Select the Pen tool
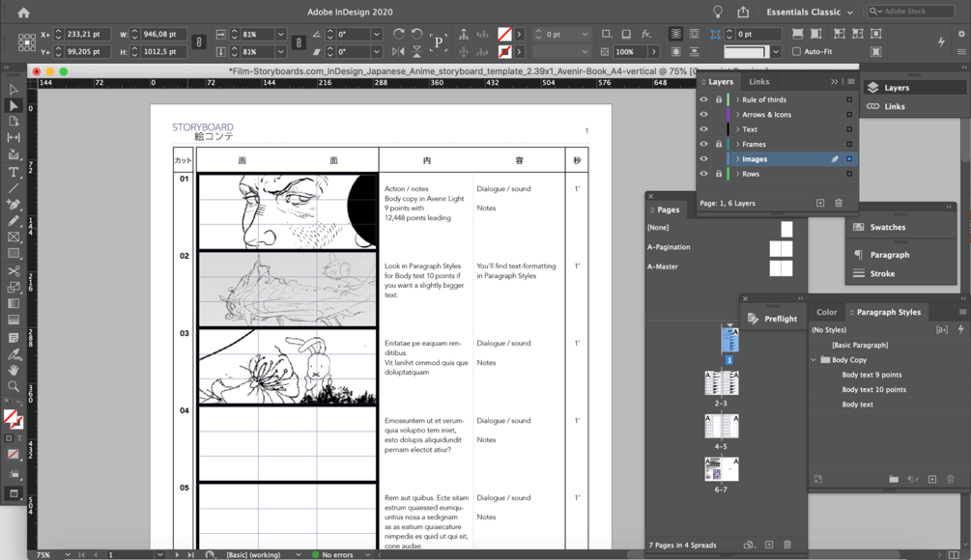The height and width of the screenshot is (560, 971). (14, 204)
